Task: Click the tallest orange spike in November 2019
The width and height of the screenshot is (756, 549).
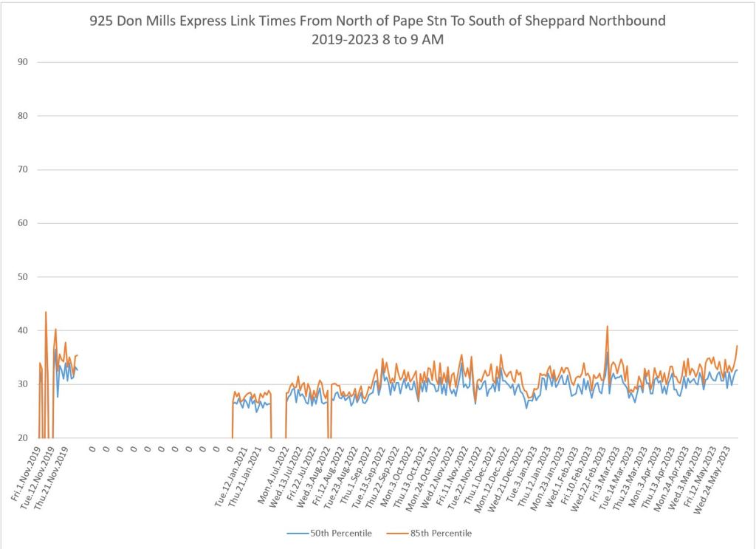Action: click(x=46, y=312)
